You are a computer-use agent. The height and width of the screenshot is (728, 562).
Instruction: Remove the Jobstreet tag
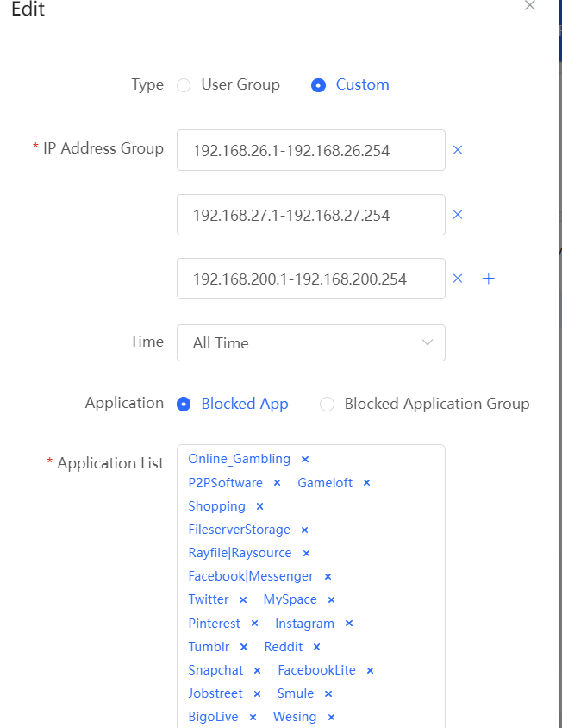257,693
